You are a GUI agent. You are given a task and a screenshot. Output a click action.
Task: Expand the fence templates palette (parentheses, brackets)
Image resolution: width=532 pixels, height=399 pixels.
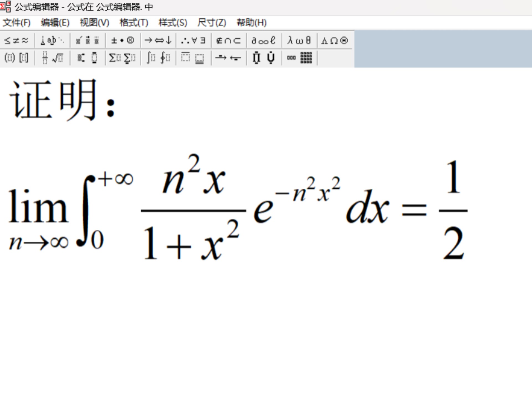16,58
